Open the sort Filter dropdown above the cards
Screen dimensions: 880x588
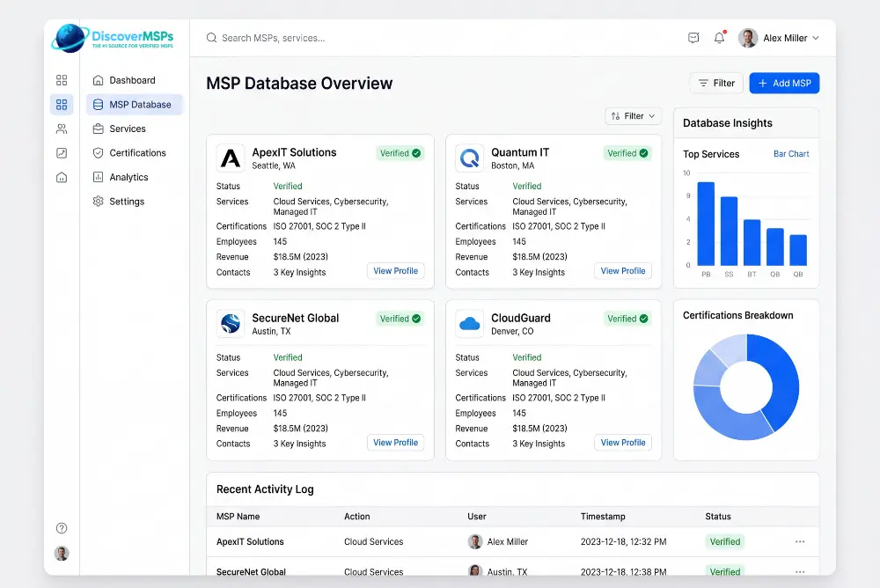point(633,116)
